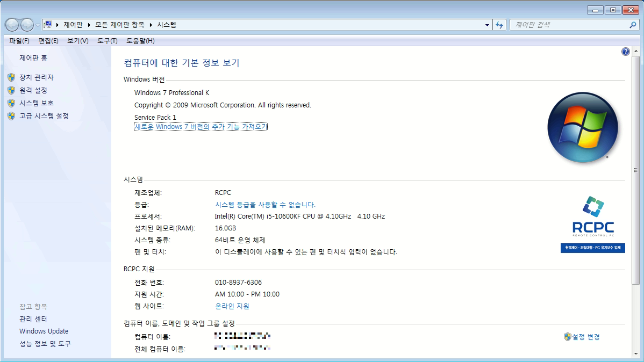Viewport: 644px width, 362px height.
Task: Open 원격 설정 link
Action: [x=33, y=90]
